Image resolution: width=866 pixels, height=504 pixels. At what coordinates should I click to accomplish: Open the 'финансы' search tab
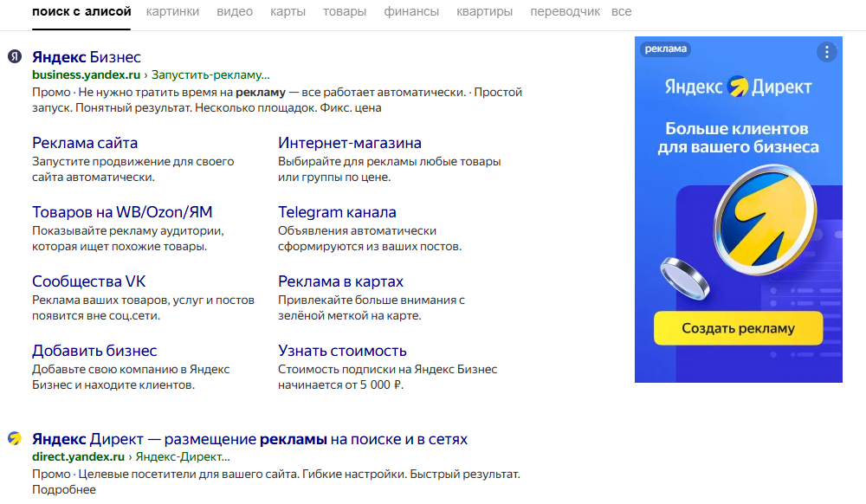tap(411, 11)
